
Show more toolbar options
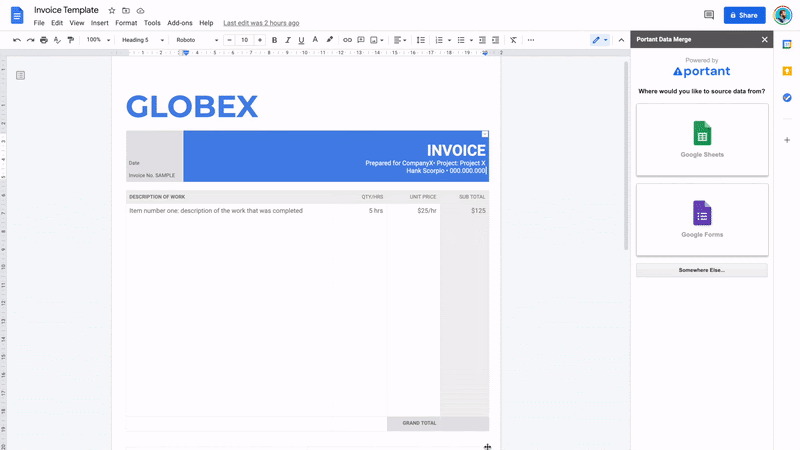pyautogui.click(x=531, y=40)
